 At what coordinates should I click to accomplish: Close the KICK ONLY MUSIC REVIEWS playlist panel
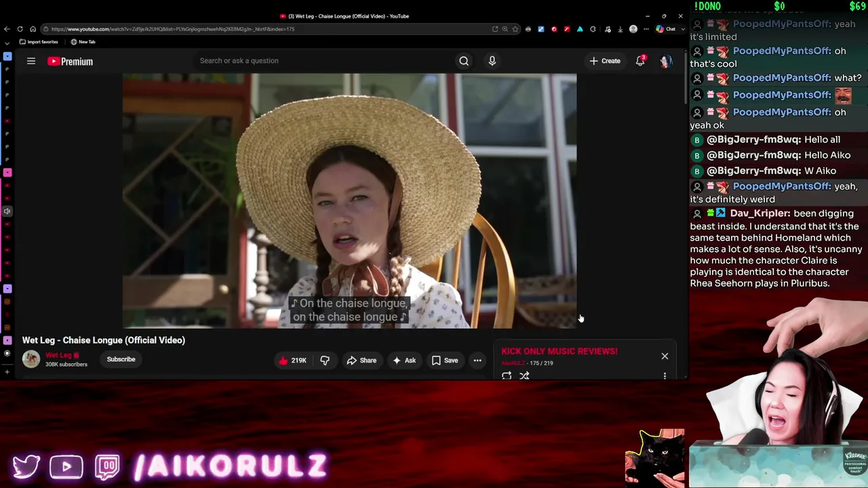coord(665,357)
